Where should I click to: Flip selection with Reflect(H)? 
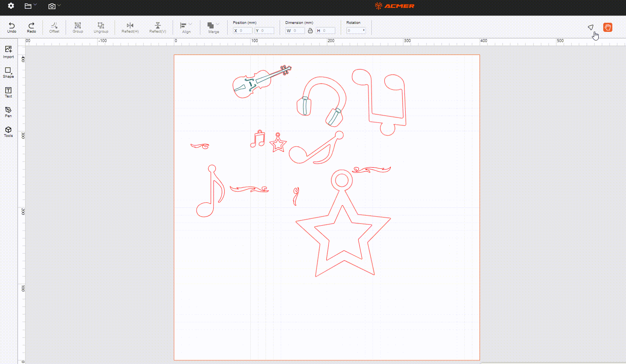click(130, 27)
